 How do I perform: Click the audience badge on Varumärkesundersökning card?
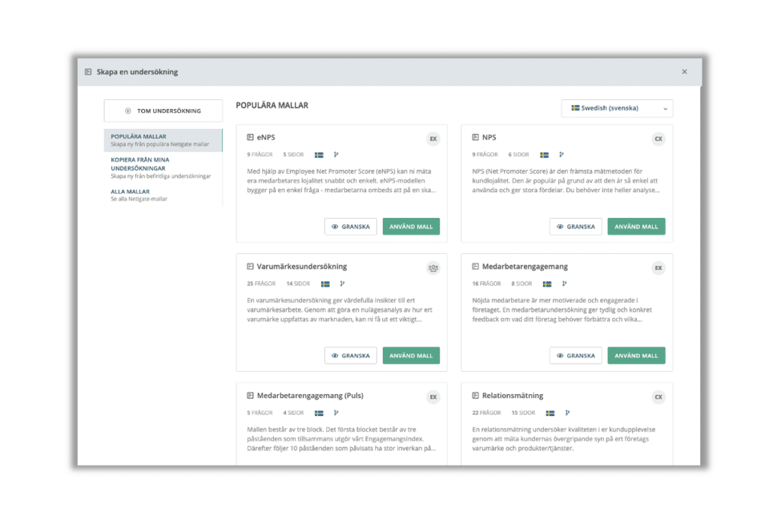pos(433,268)
